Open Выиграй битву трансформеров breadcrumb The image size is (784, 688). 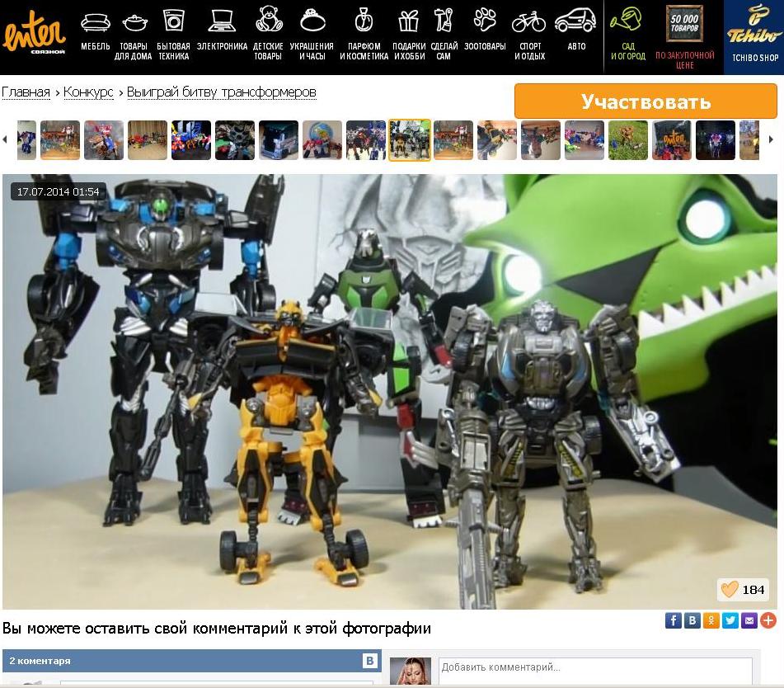[222, 92]
